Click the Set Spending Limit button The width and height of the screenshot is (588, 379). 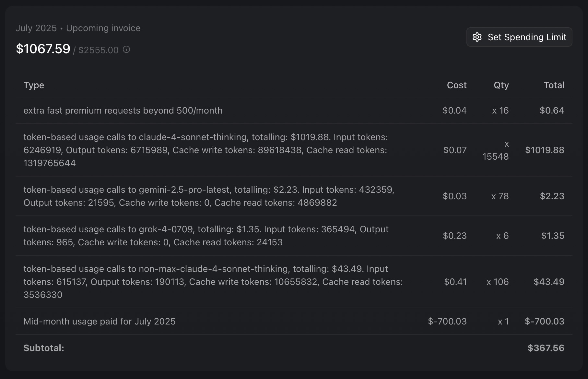pyautogui.click(x=519, y=37)
